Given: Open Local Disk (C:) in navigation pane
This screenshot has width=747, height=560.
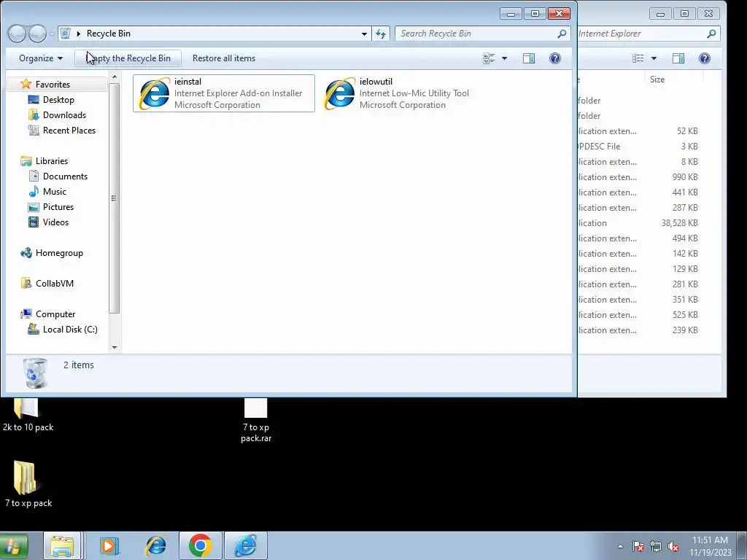Looking at the screenshot, I should pos(70,330).
